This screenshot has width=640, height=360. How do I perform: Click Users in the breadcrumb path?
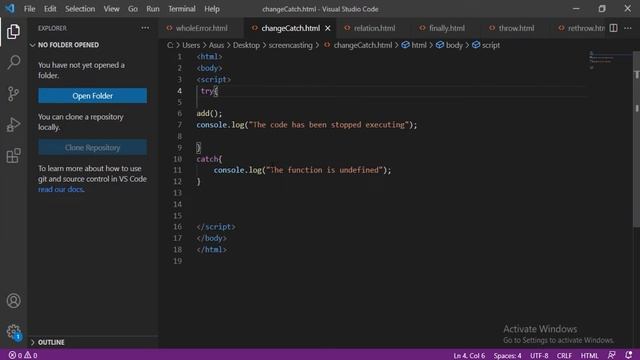(191, 45)
